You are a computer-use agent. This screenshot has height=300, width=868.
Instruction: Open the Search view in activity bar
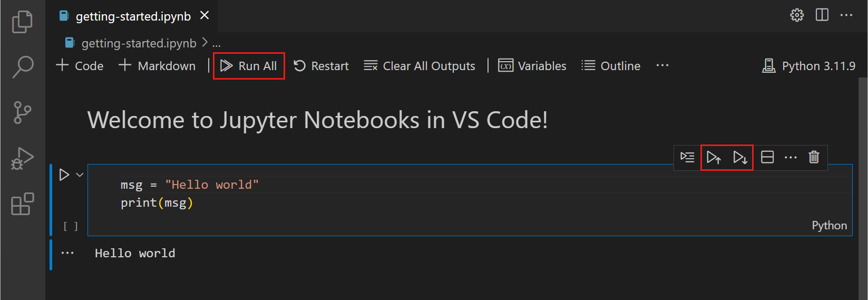click(x=23, y=67)
